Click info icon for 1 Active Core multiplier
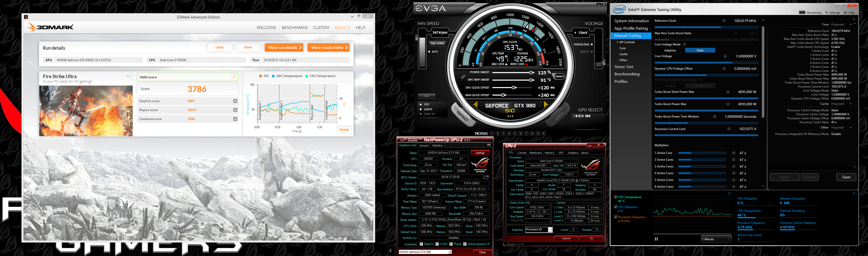Image resolution: width=868 pixels, height=256 pixels. click(734, 153)
